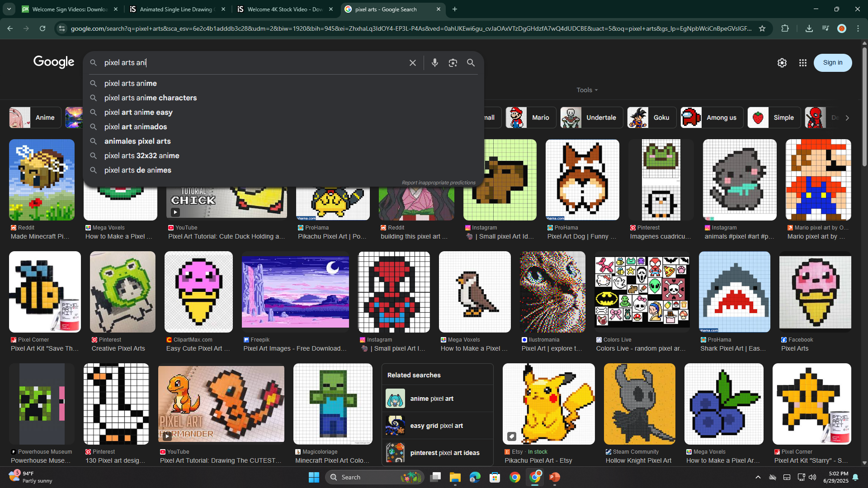Choose suggestion pixel art anime easy
Image resolution: width=868 pixels, height=488 pixels.
[283, 112]
